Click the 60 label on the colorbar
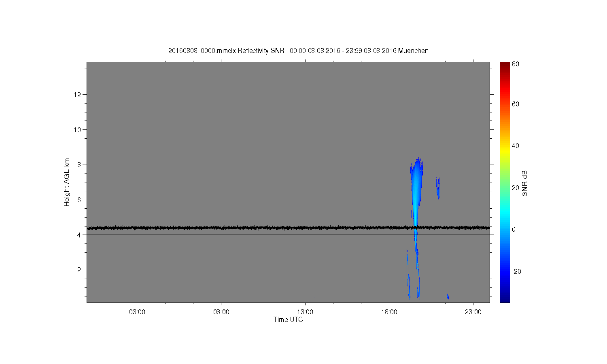Viewport: 607px width, 364px height. tap(516, 104)
